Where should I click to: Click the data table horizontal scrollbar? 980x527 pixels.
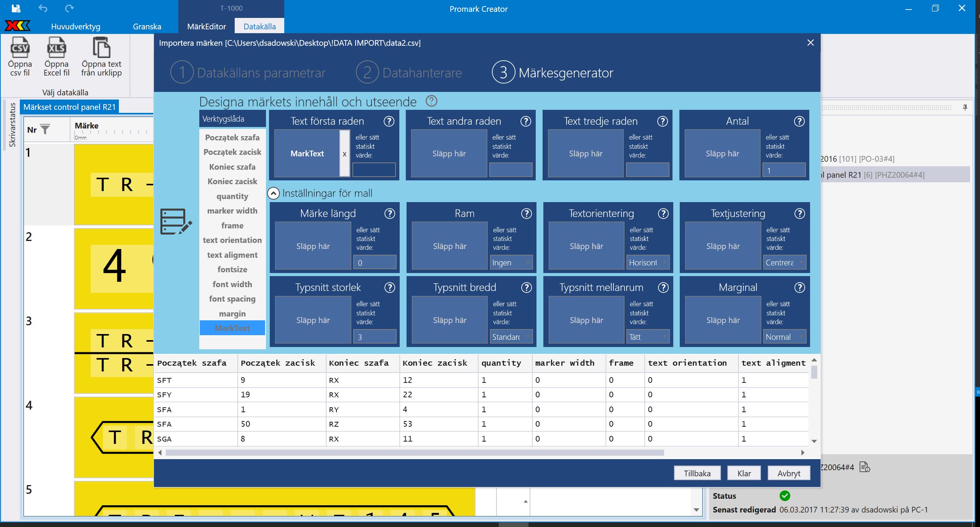click(x=415, y=453)
